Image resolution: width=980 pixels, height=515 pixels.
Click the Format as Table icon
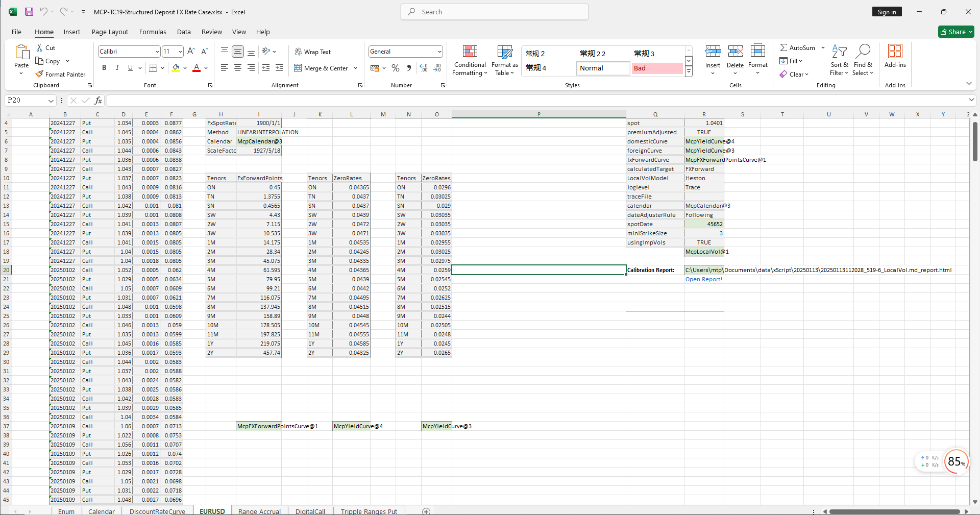click(x=505, y=52)
